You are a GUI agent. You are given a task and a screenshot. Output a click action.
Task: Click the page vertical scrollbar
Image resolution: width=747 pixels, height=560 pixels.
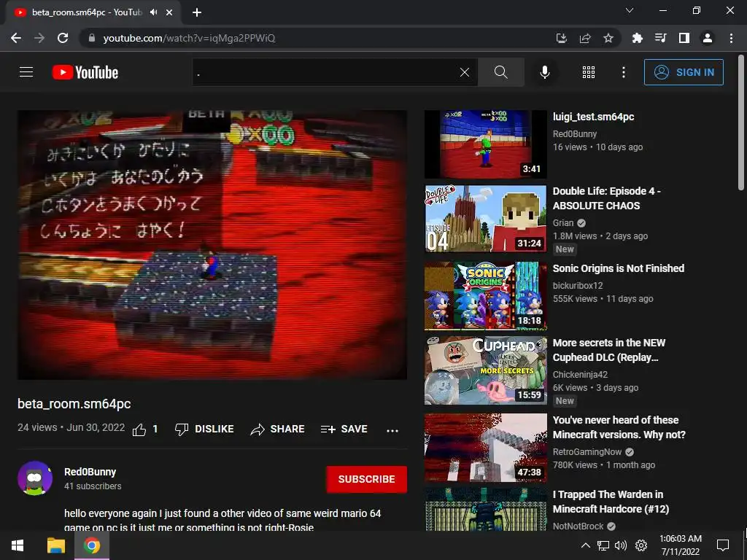(741, 124)
